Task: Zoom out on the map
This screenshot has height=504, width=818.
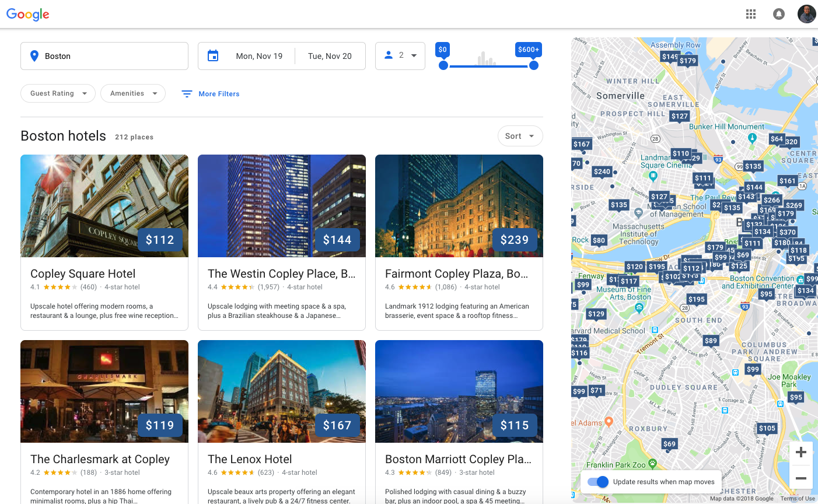Action: tap(801, 478)
